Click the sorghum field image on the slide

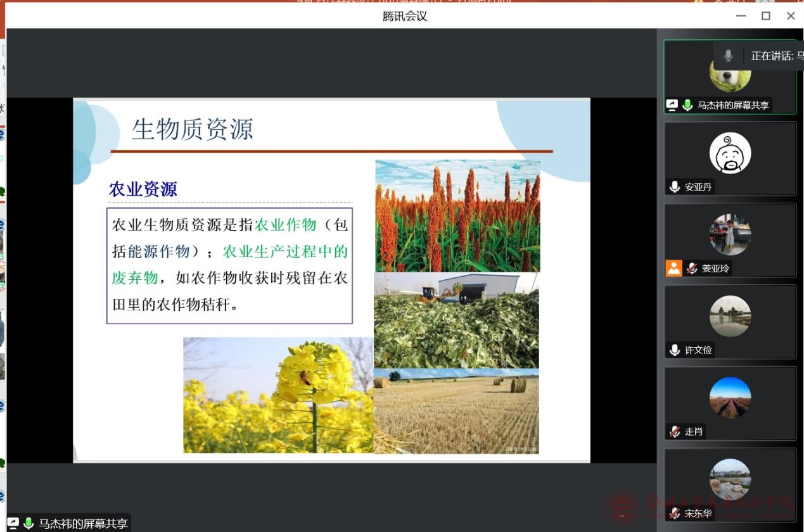click(x=457, y=215)
